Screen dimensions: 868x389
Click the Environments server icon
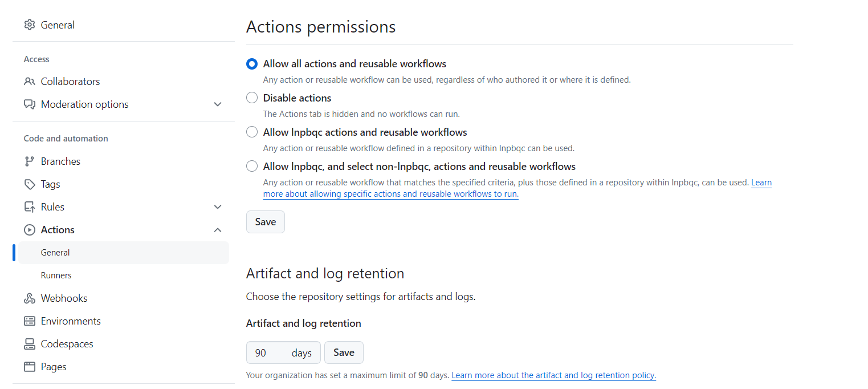pos(30,321)
